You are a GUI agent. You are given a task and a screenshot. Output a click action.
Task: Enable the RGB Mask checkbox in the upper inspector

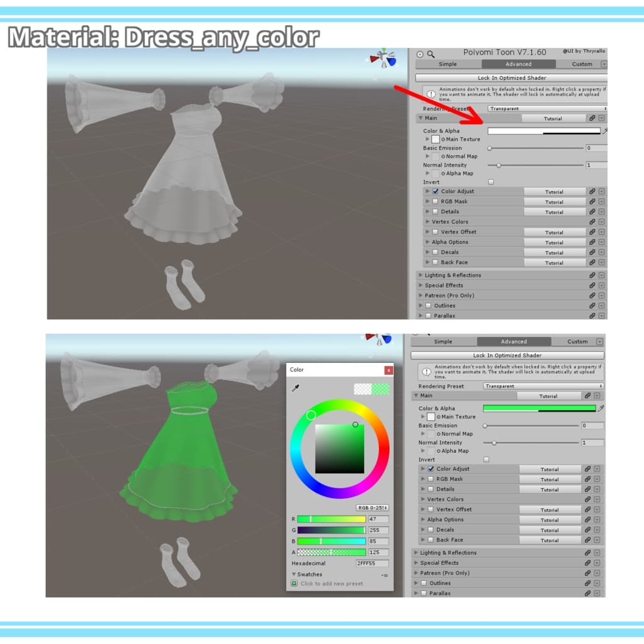click(435, 201)
